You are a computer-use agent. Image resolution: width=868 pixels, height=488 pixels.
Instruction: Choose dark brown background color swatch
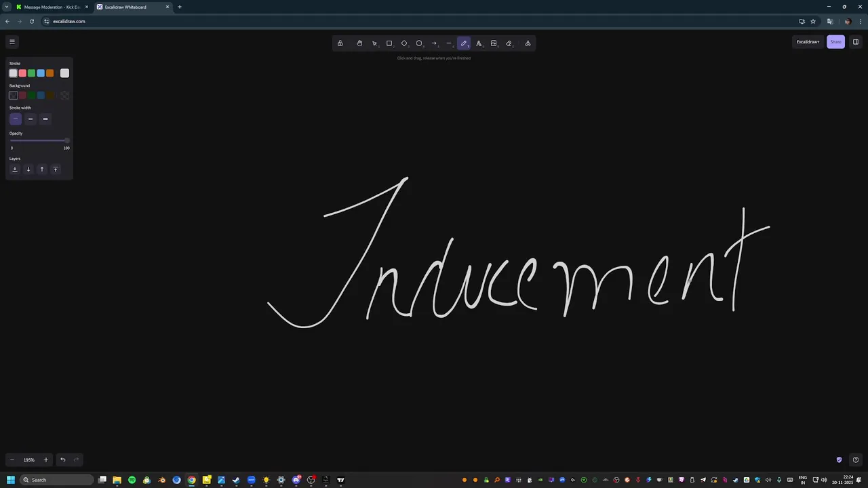click(x=50, y=96)
